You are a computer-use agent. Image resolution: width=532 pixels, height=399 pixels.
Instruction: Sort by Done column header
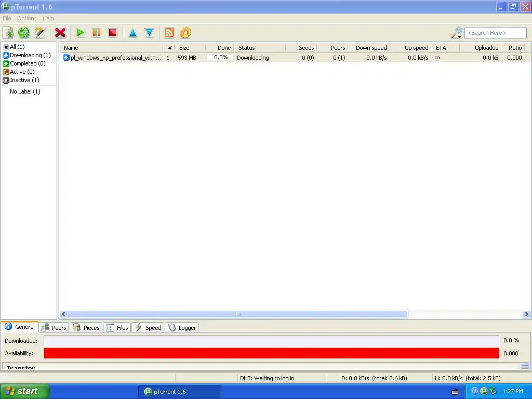tap(220, 48)
